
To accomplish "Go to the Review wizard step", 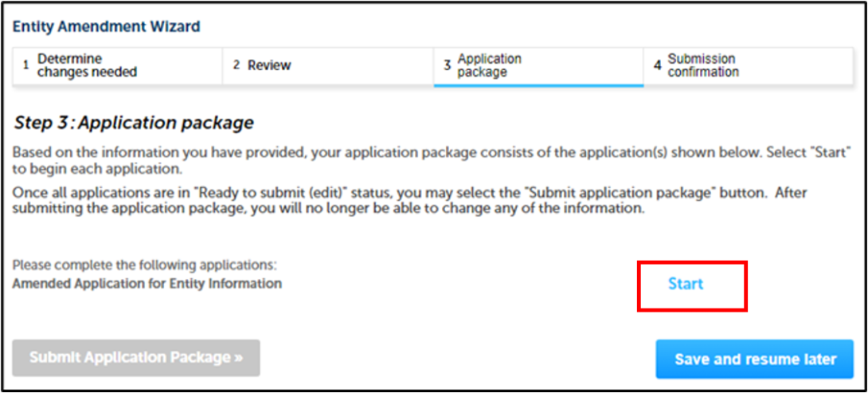I will pos(269,65).
